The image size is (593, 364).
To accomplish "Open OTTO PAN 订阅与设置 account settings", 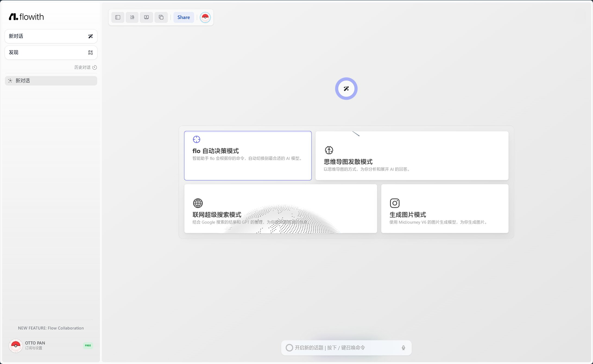I will coord(35,345).
